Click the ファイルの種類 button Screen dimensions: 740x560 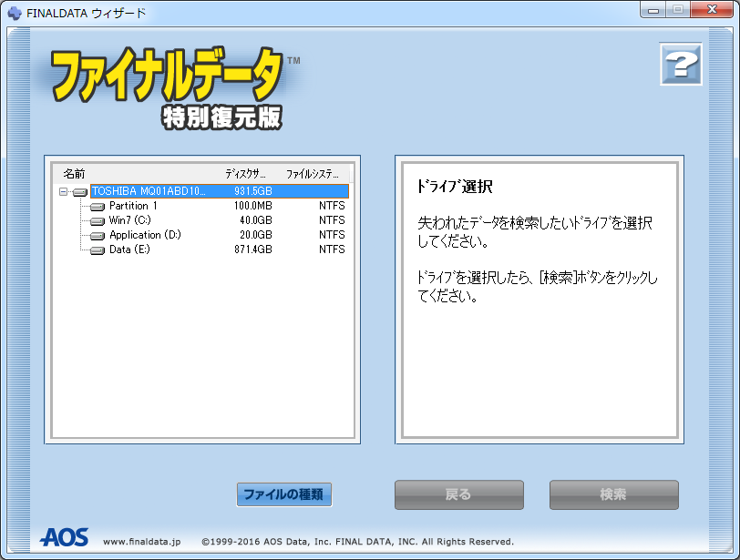[284, 494]
